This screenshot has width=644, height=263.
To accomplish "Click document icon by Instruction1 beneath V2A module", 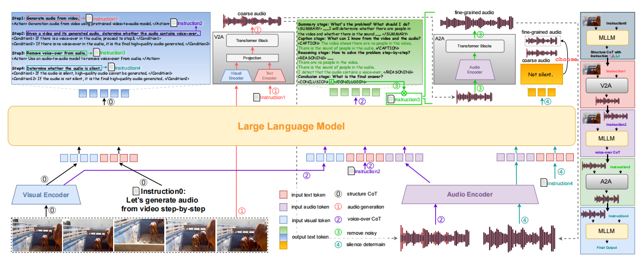I will 256,97.
